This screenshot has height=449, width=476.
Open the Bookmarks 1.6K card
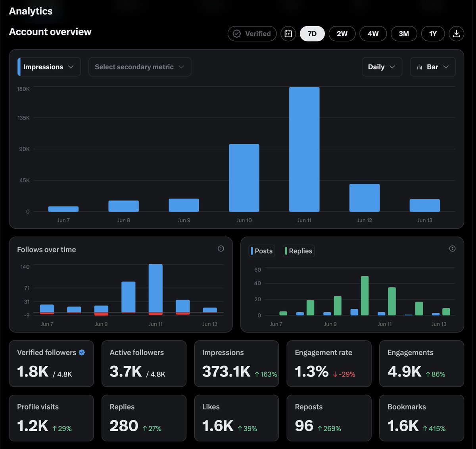(422, 418)
